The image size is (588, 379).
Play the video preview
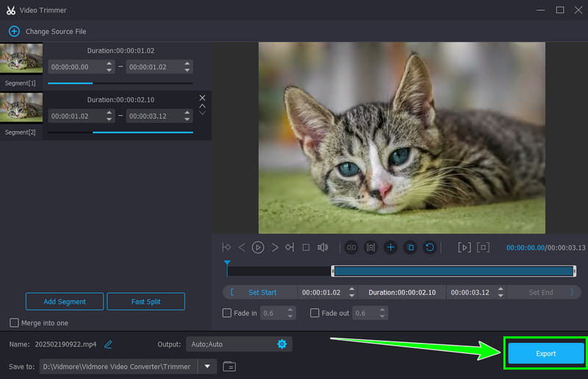(x=258, y=247)
